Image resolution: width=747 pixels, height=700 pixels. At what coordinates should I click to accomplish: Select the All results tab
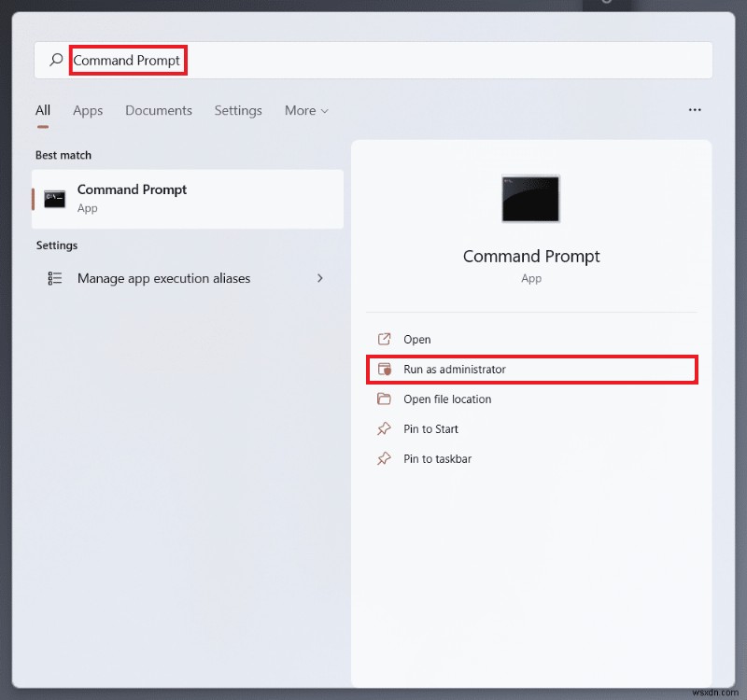(x=42, y=109)
